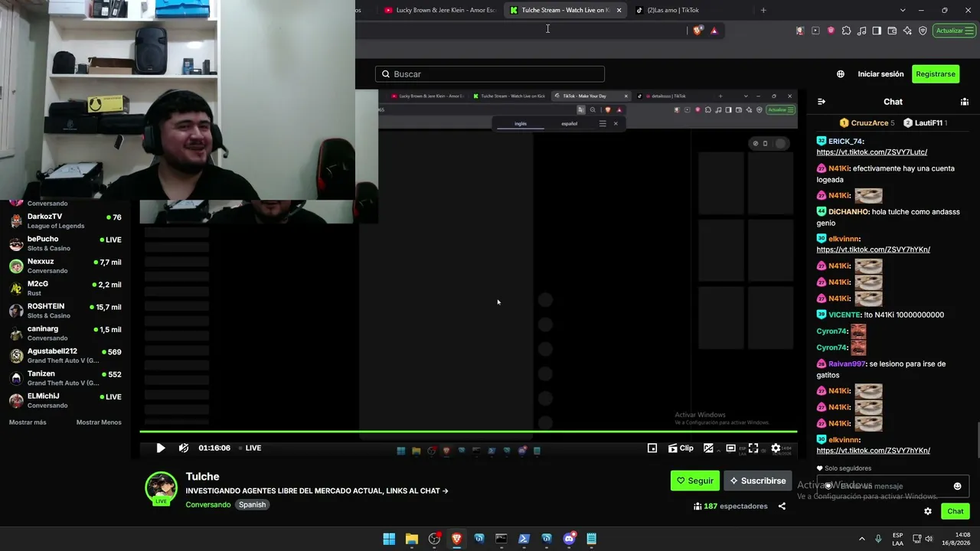
Task: Open Brave browser taskbar icon
Action: click(x=456, y=539)
